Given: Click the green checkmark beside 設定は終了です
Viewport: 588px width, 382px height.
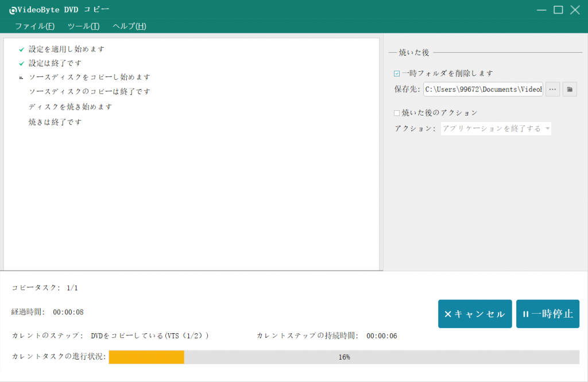Looking at the screenshot, I should coord(22,63).
